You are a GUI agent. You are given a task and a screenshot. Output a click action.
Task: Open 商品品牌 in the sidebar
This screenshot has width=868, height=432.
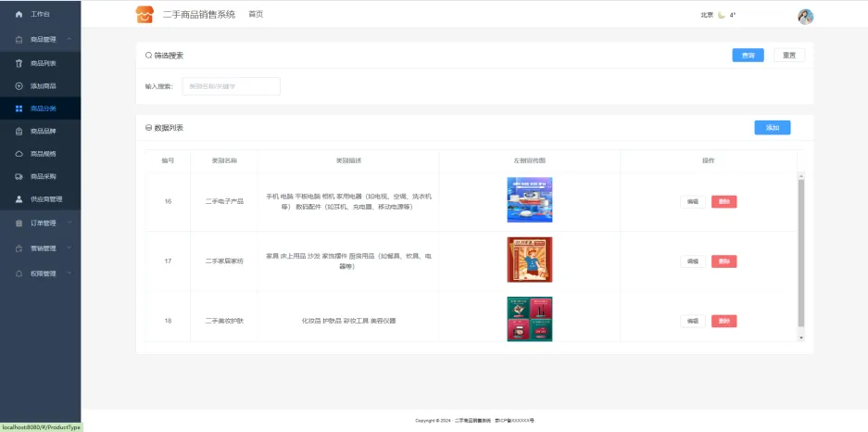click(x=43, y=131)
